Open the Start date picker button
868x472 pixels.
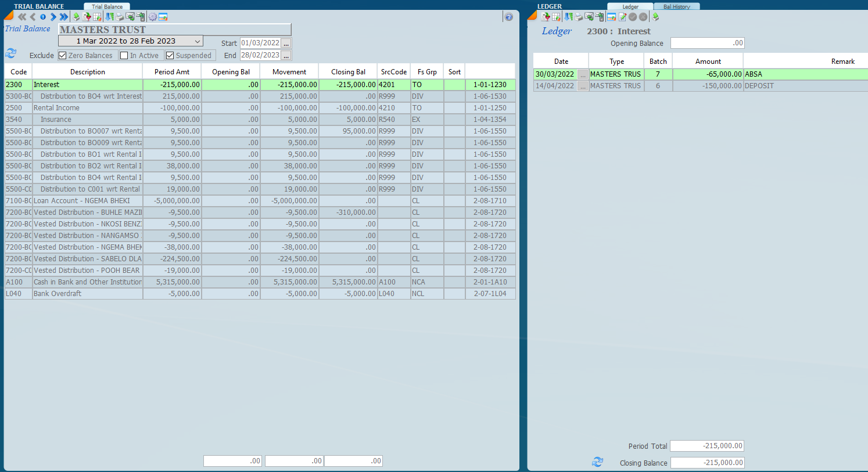point(286,44)
